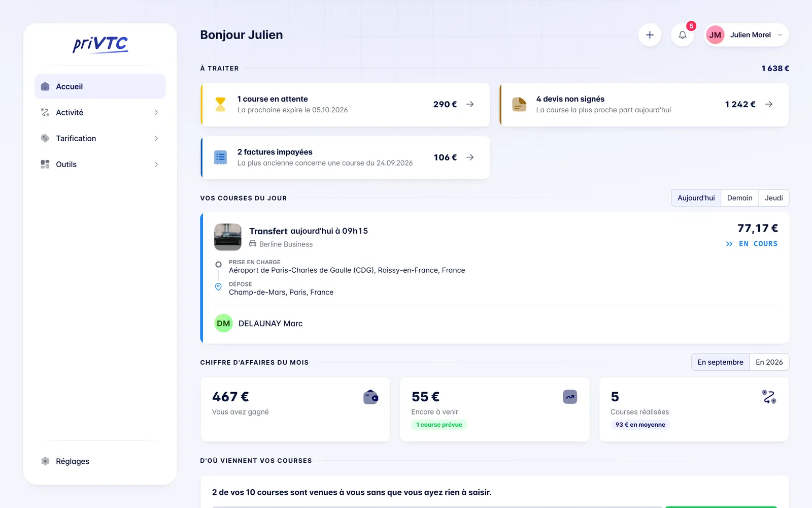Viewport: 812px width, 508px height.
Task: Click client name DELAUNAY Marc
Action: point(270,324)
